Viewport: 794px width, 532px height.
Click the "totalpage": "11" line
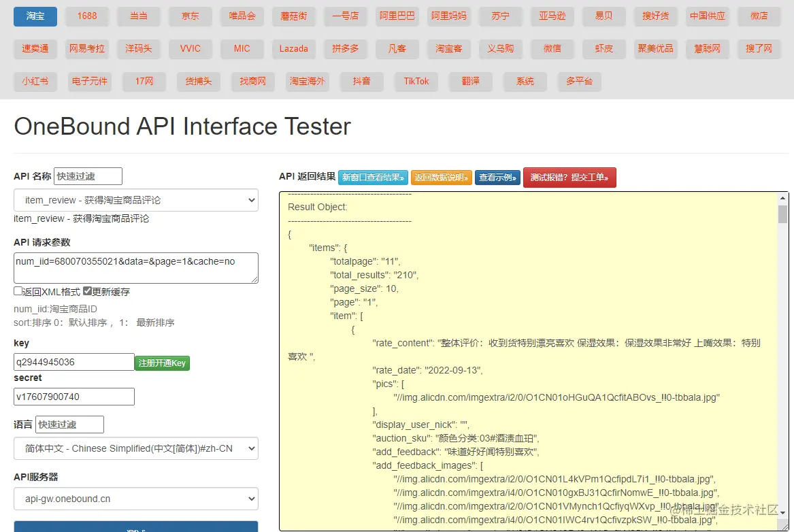point(365,261)
